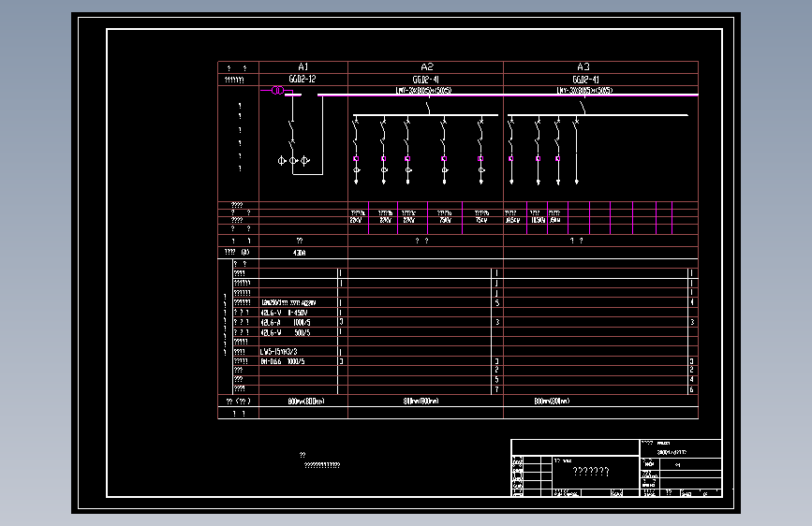Select the A3 cabinet column header

coord(583,66)
